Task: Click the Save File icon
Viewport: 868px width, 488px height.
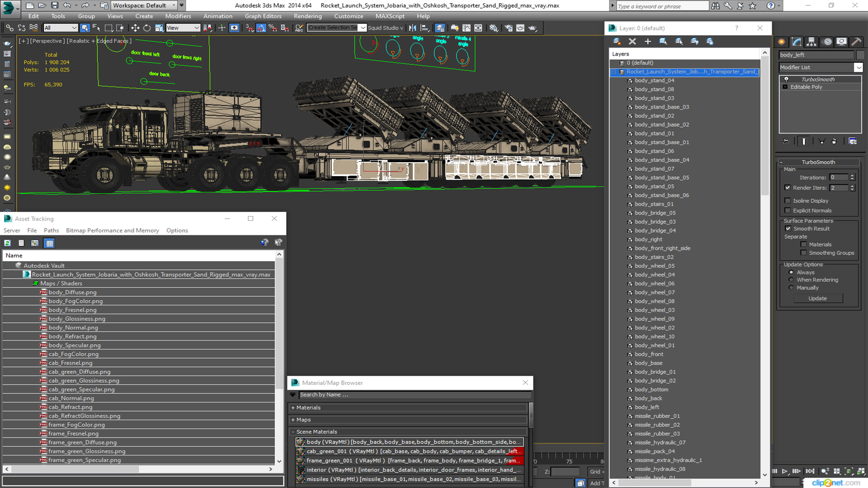Action: [x=54, y=5]
